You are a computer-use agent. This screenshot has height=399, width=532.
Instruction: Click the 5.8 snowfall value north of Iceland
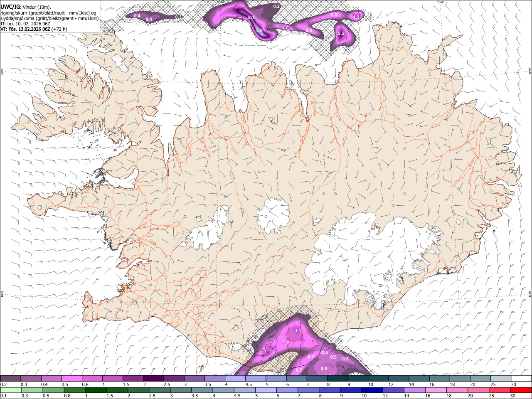click(x=259, y=31)
